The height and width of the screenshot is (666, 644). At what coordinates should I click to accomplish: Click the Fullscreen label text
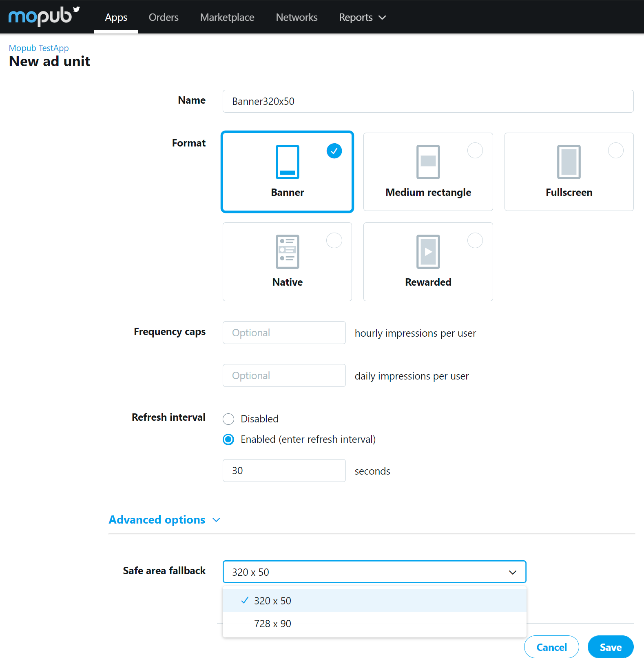pos(569,192)
